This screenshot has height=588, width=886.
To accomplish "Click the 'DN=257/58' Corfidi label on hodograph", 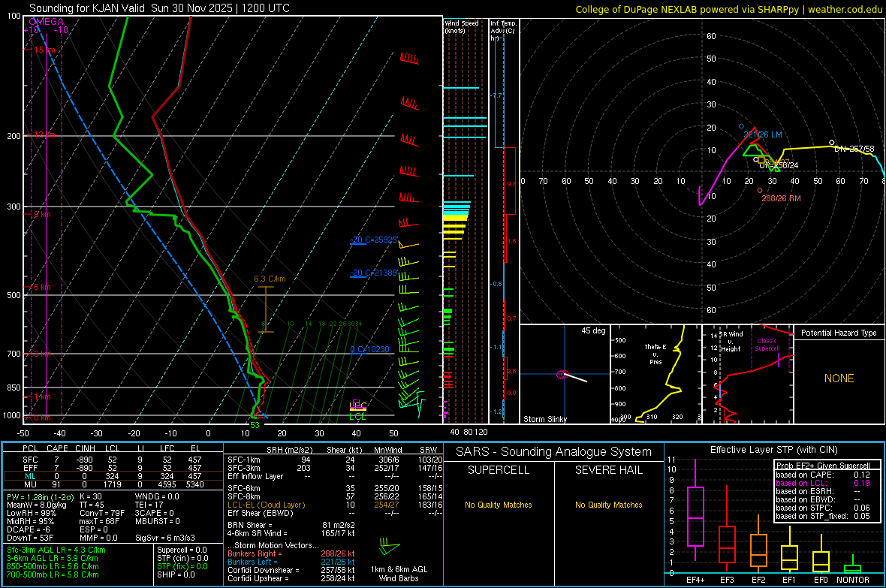I will point(854,149).
